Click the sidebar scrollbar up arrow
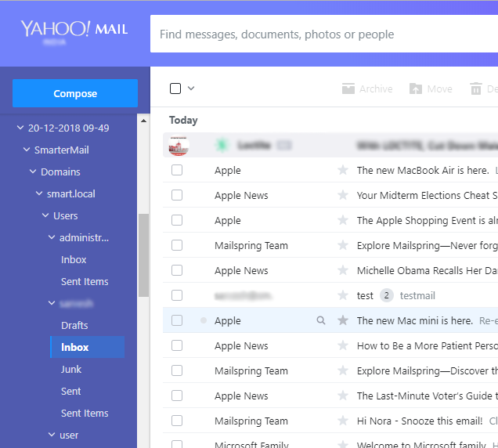The height and width of the screenshot is (448, 498). pyautogui.click(x=143, y=121)
